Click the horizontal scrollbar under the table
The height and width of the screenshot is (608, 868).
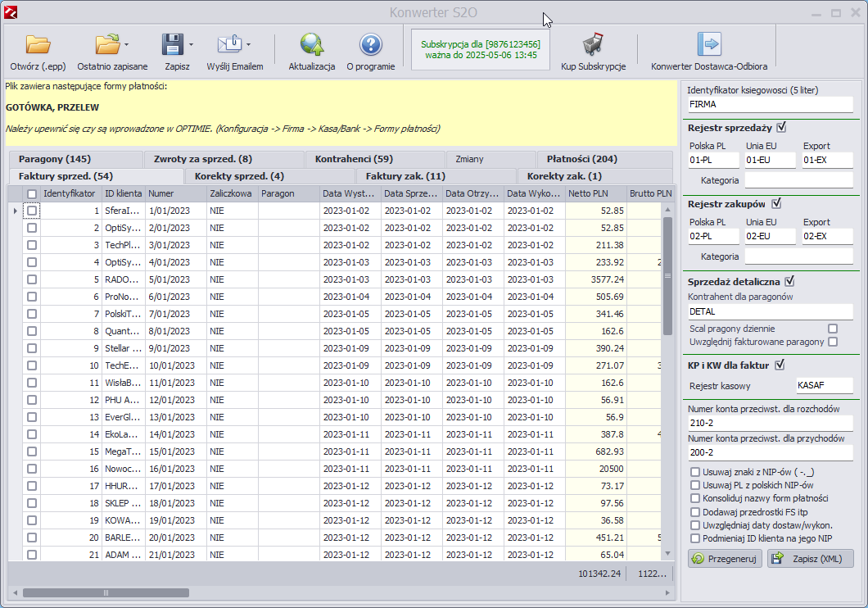point(106,592)
